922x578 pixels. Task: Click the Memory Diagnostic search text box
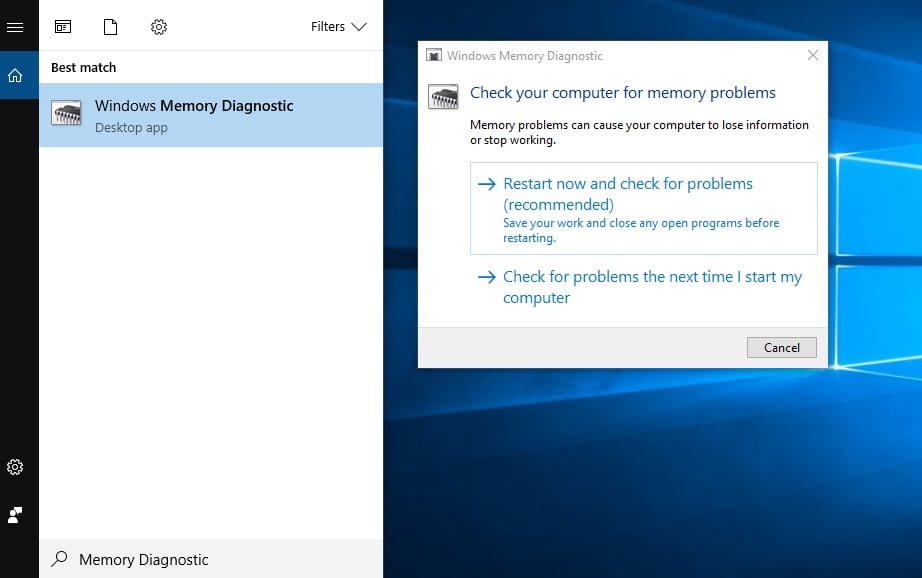(220, 559)
